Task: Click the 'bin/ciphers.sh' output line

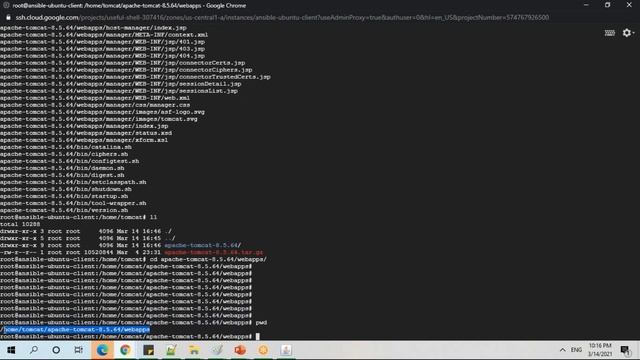Action: coord(64,154)
